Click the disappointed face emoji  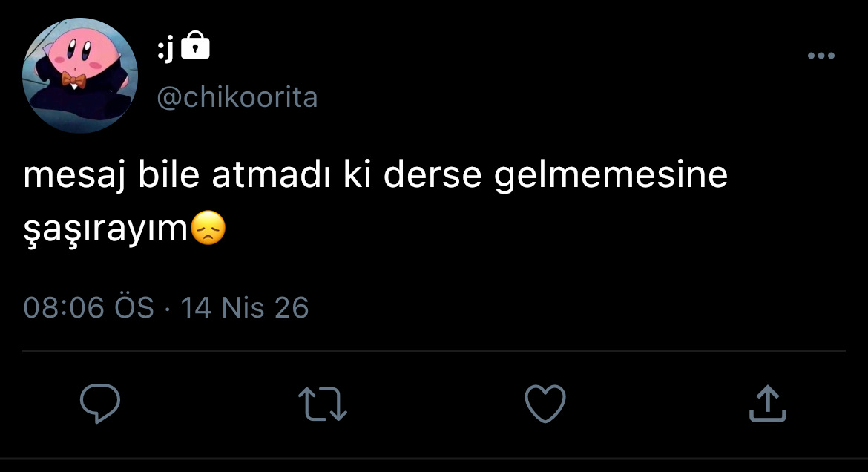[208, 228]
